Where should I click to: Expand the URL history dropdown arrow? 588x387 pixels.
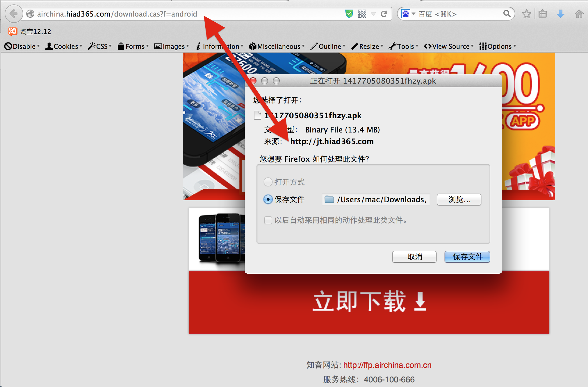[373, 14]
